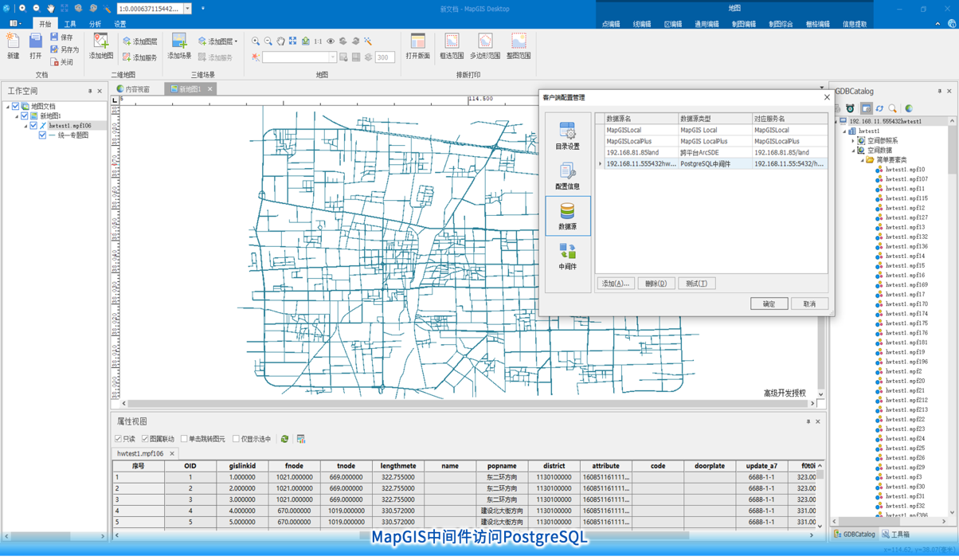This screenshot has height=560, width=959.
Task: Expand the 空间参照系 node in GDBCatalog
Action: click(853, 140)
